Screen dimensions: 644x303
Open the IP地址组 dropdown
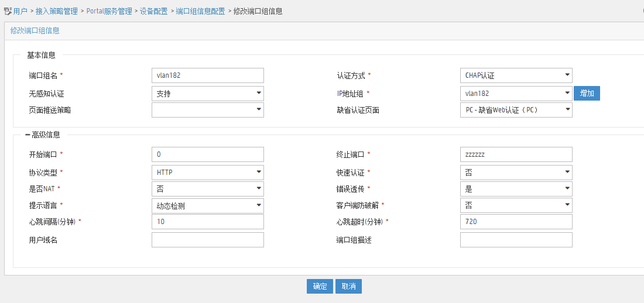coord(516,94)
